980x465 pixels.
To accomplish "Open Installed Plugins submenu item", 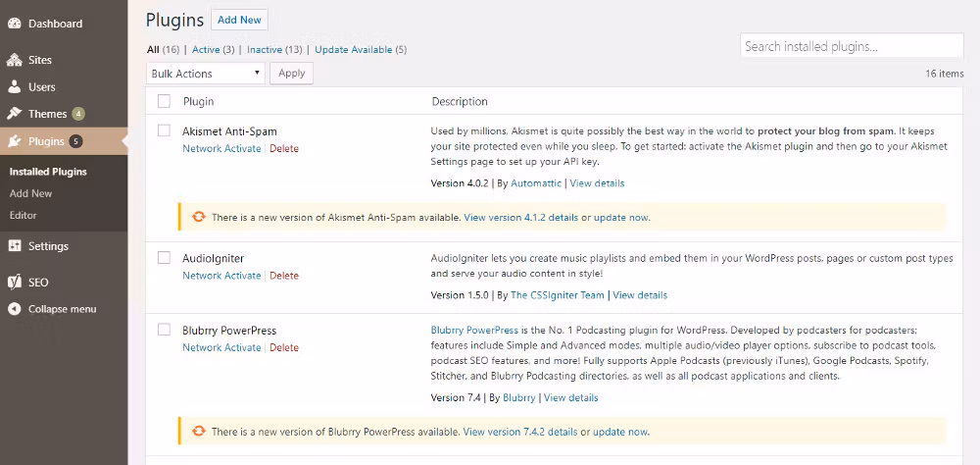I will 48,172.
